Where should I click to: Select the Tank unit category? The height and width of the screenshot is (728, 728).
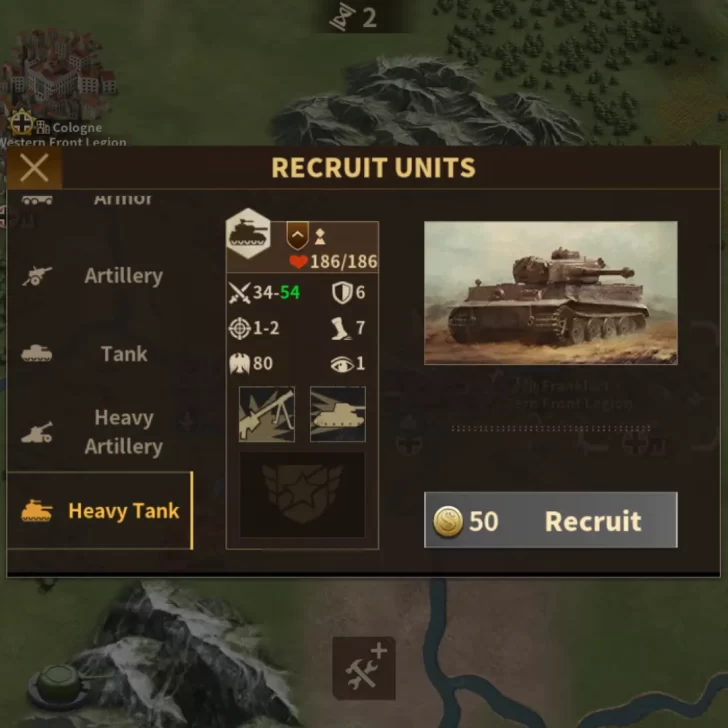(x=100, y=354)
